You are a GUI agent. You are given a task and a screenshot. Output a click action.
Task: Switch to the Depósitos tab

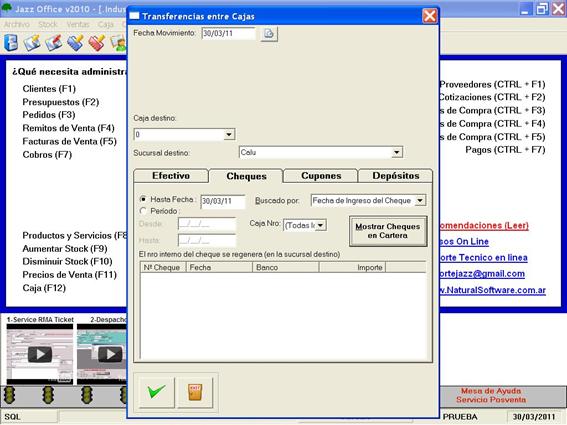[396, 176]
